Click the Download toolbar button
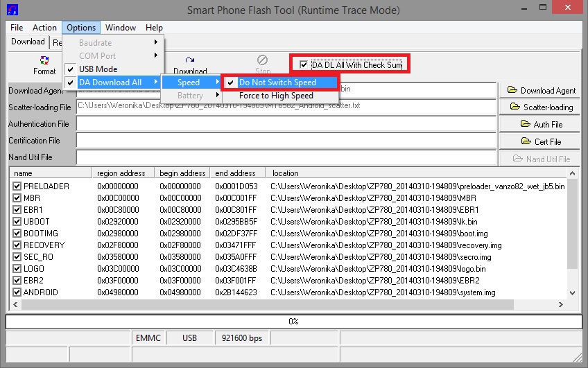 (190, 70)
